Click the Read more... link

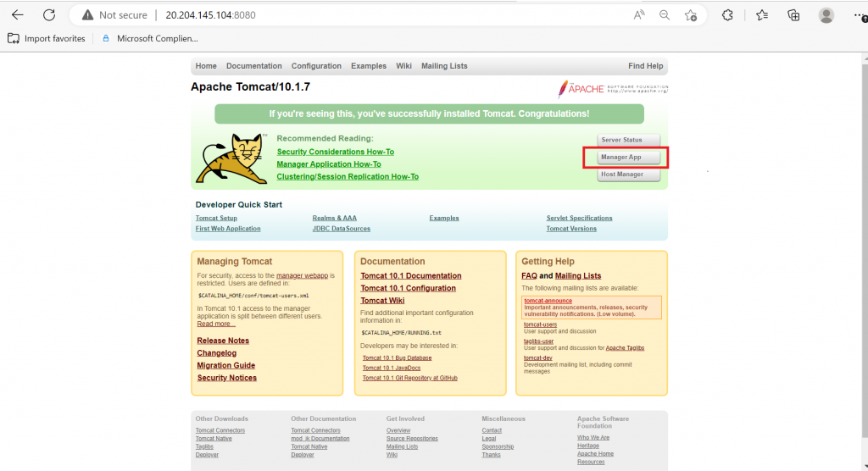click(x=216, y=324)
